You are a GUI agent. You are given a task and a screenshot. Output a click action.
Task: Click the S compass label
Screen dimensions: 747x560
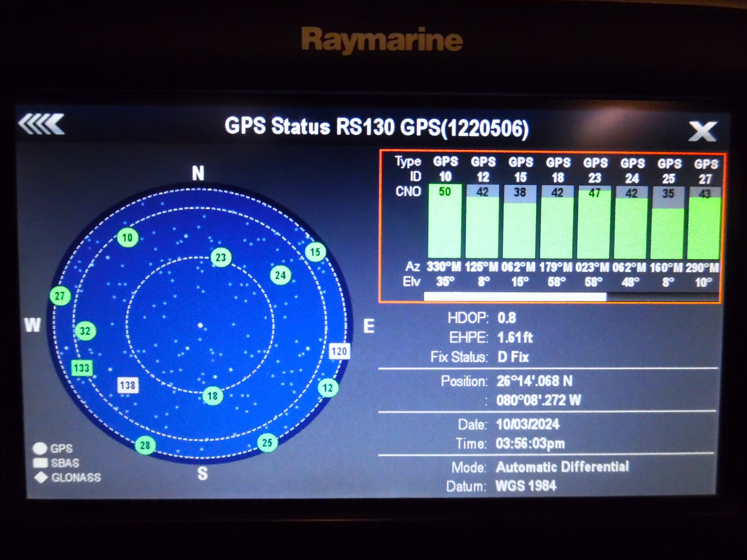pos(203,473)
